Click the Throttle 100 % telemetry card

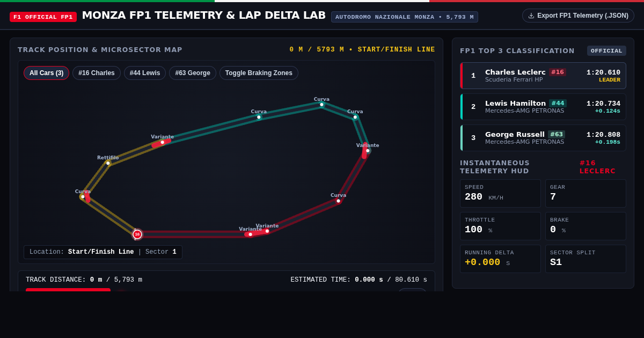coord(500,226)
